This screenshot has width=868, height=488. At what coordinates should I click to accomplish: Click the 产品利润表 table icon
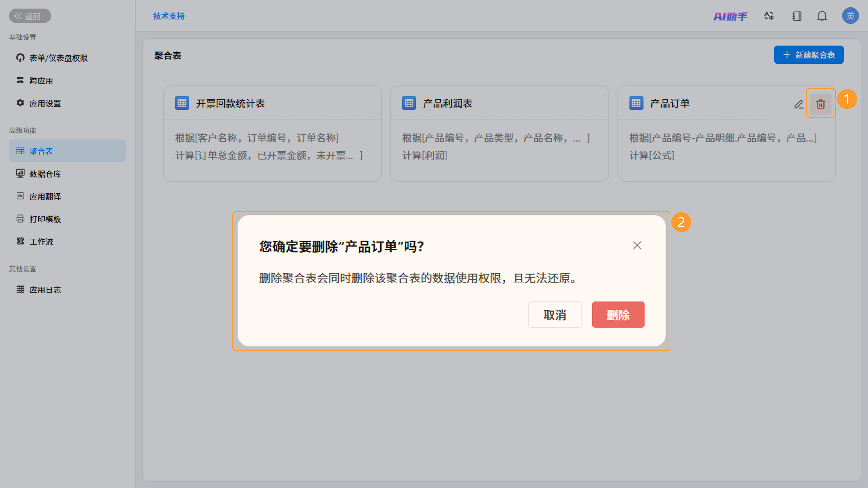[x=409, y=103]
